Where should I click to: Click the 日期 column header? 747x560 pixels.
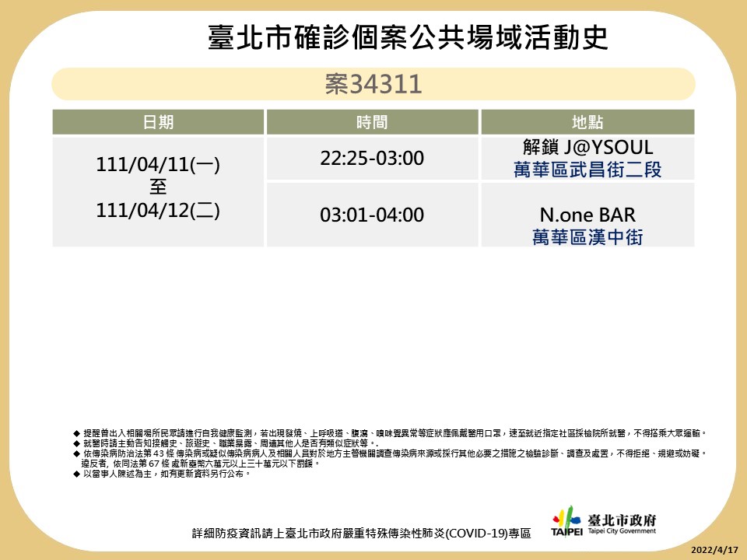[158, 122]
